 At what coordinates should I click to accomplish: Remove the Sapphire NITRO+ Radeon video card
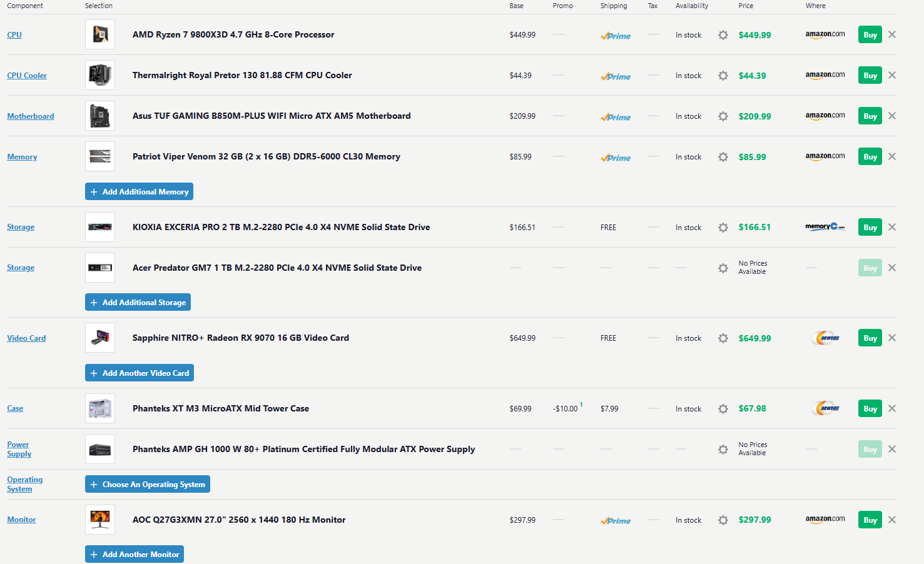pyautogui.click(x=892, y=338)
